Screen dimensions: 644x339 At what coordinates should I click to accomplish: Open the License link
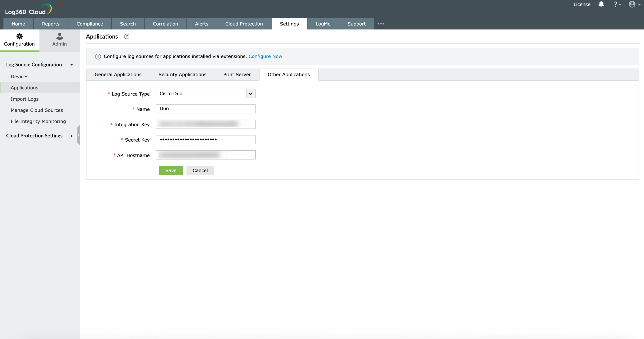582,4
